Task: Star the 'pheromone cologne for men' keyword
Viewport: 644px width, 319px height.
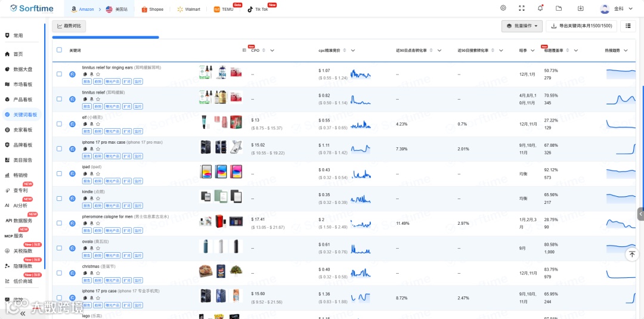Action: (98, 224)
